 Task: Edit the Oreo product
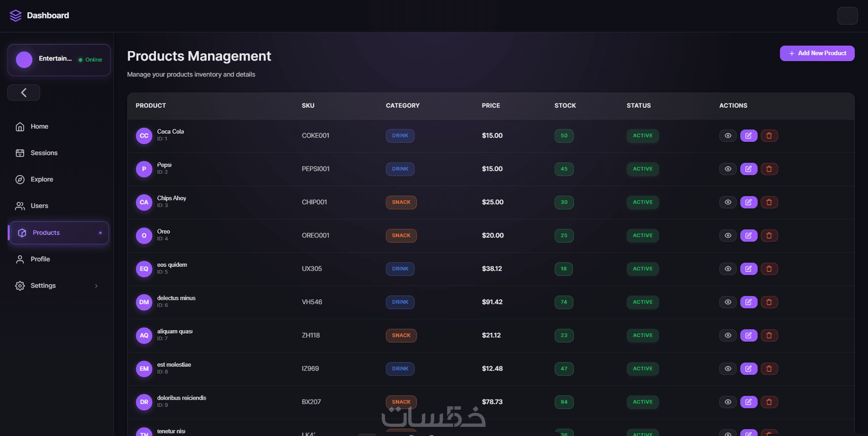pos(748,235)
